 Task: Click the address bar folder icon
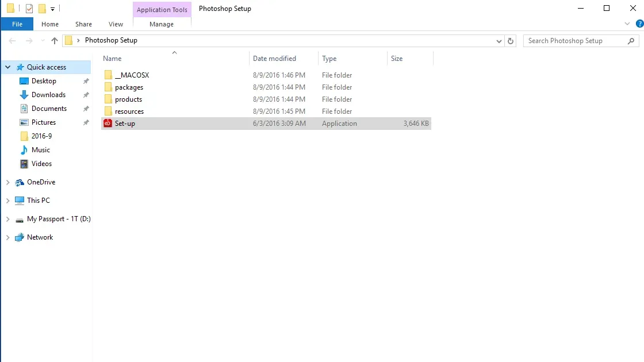click(x=69, y=40)
